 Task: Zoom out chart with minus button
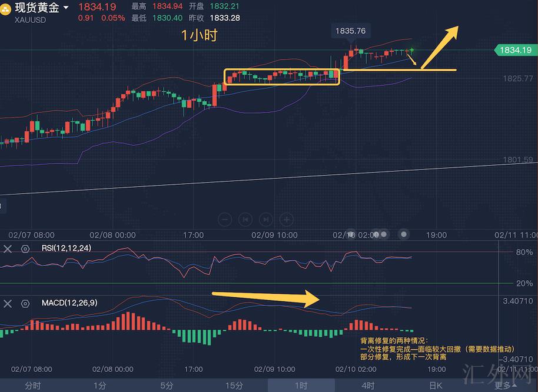225,219
